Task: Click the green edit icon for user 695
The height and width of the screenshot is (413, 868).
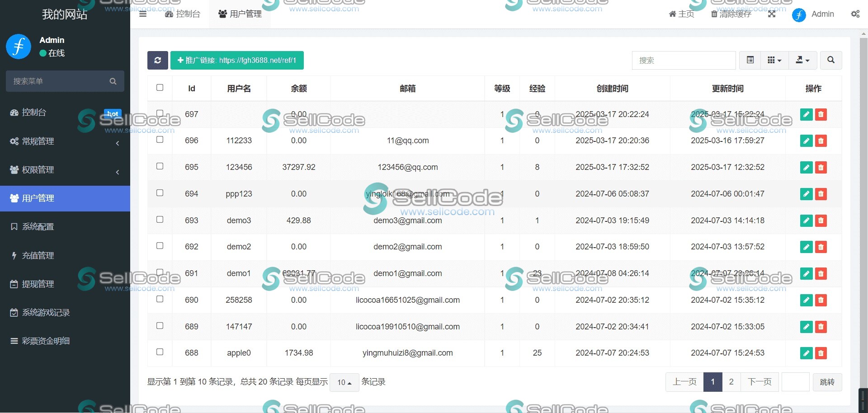Action: (x=806, y=168)
